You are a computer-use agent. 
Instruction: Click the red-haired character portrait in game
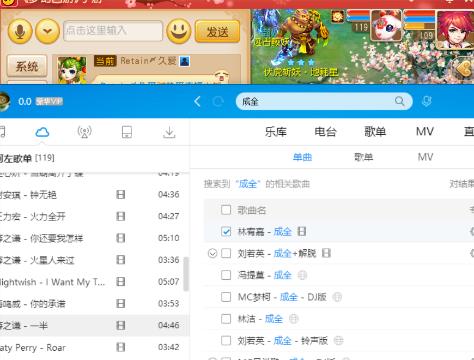tap(455, 29)
